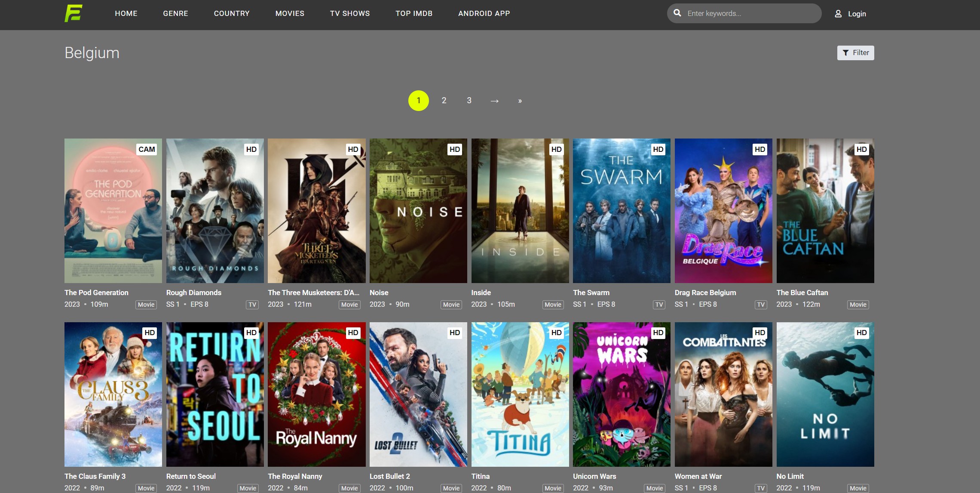
Task: Click Drag Race Belgium title link
Action: pyautogui.click(x=705, y=293)
